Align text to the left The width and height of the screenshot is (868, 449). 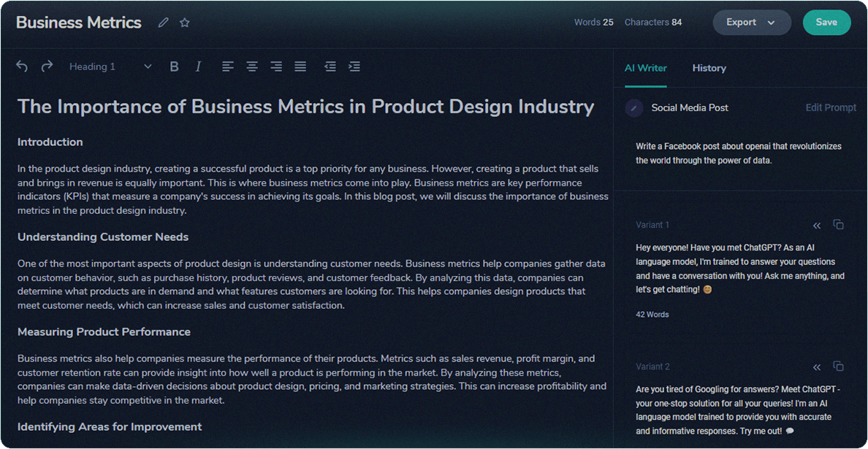(x=228, y=66)
